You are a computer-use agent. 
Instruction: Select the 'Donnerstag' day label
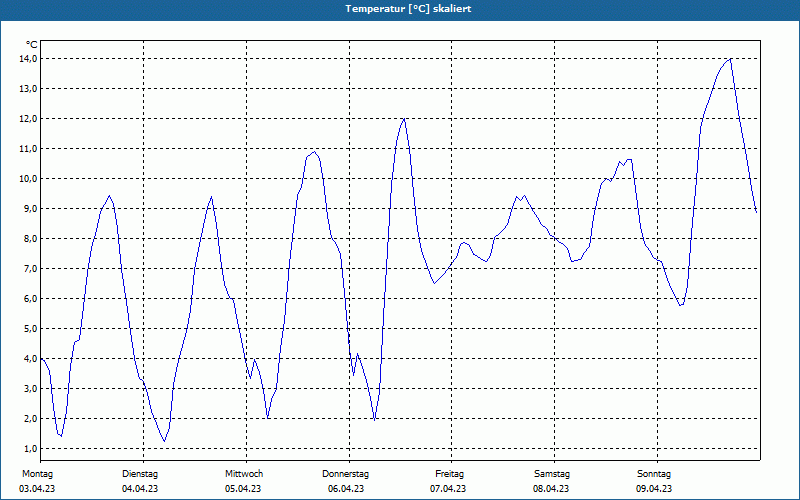click(x=345, y=474)
